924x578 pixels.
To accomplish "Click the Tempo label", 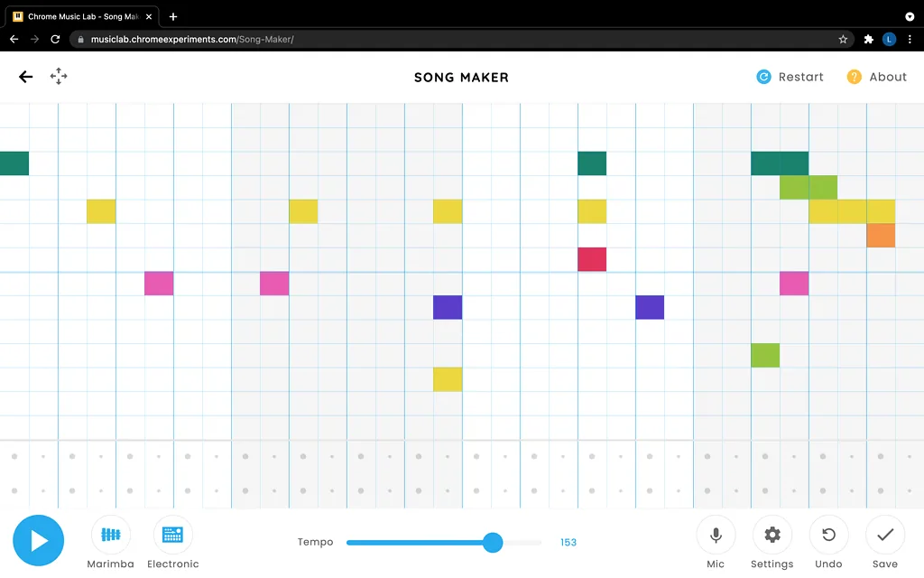I will coord(315,542).
